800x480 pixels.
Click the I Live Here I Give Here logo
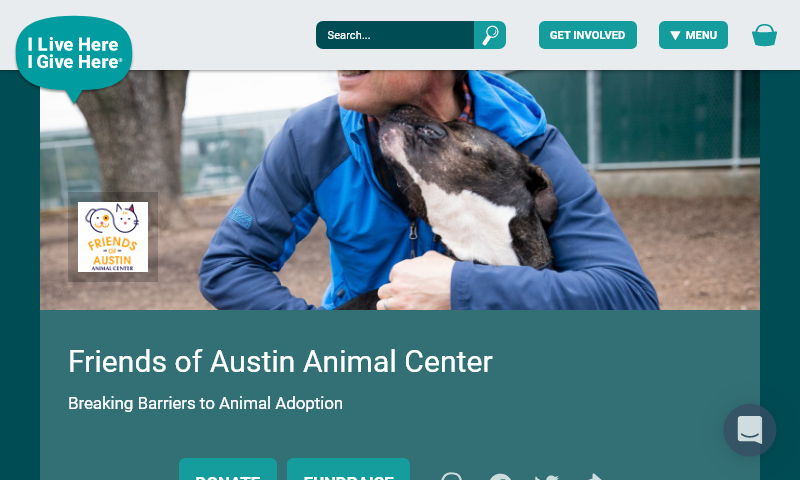[74, 56]
